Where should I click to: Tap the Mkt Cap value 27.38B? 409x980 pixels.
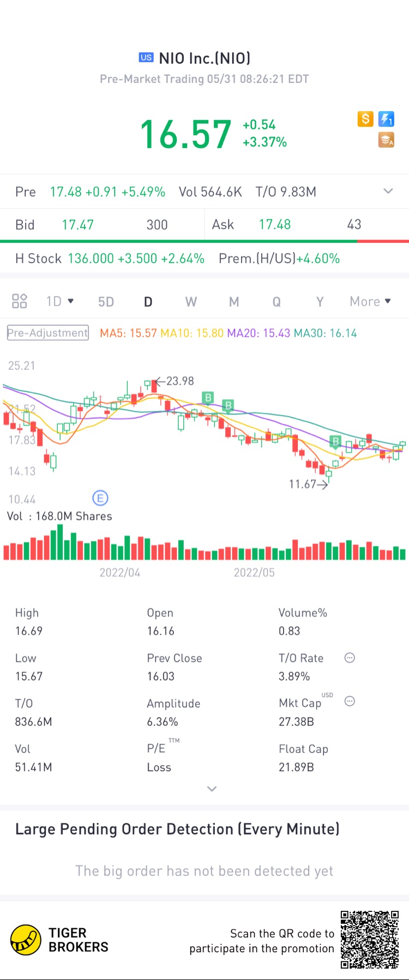tap(296, 721)
